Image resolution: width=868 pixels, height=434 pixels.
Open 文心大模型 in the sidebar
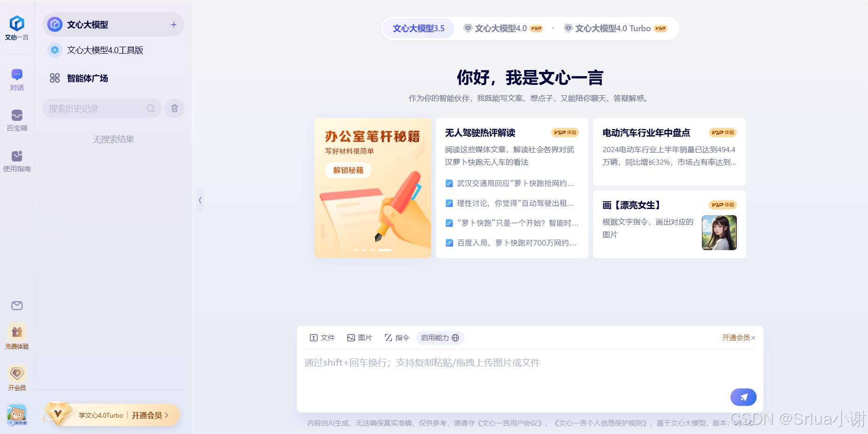click(x=113, y=25)
